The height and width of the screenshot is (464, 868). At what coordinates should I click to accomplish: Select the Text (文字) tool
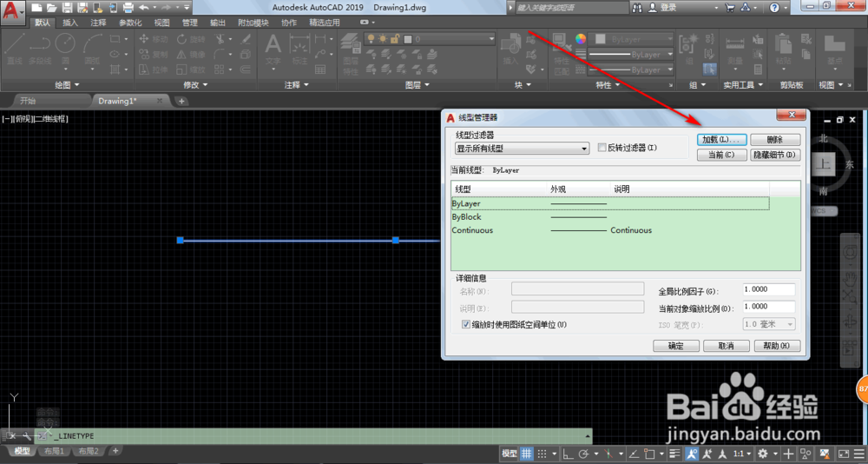pos(273,50)
